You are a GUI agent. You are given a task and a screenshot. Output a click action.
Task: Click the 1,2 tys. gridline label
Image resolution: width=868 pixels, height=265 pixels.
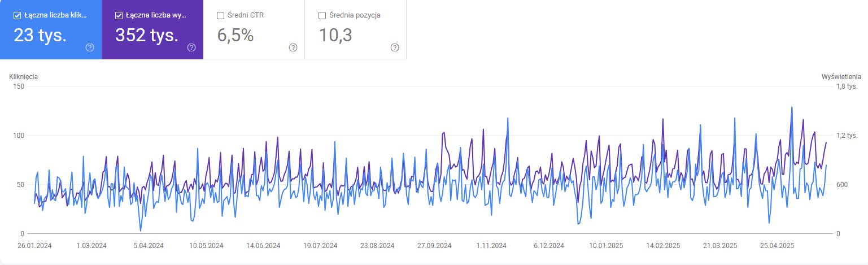(847, 136)
